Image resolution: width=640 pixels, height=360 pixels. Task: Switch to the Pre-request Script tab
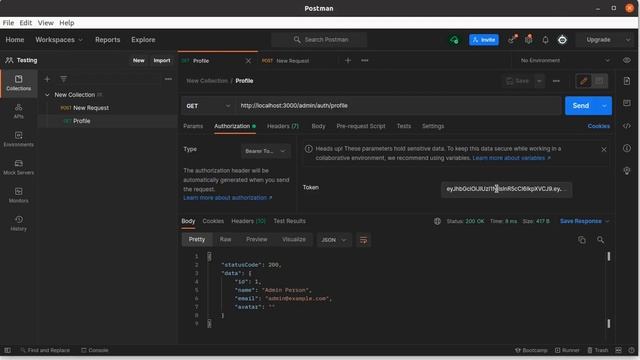361,126
